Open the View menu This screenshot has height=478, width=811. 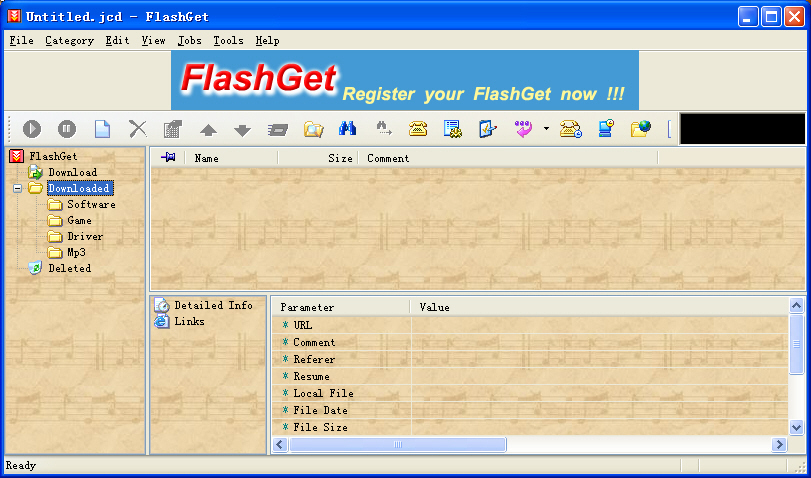(x=153, y=40)
